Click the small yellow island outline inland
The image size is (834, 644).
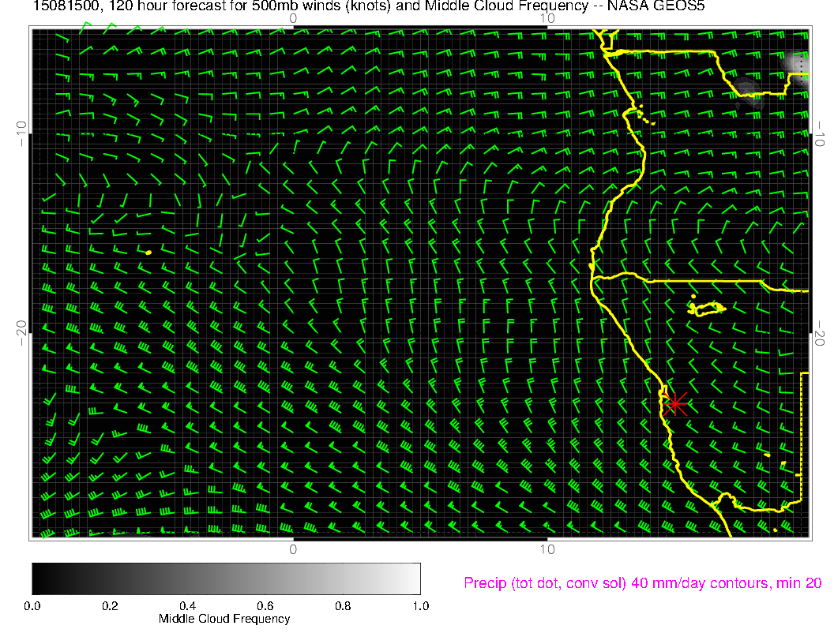tap(706, 308)
